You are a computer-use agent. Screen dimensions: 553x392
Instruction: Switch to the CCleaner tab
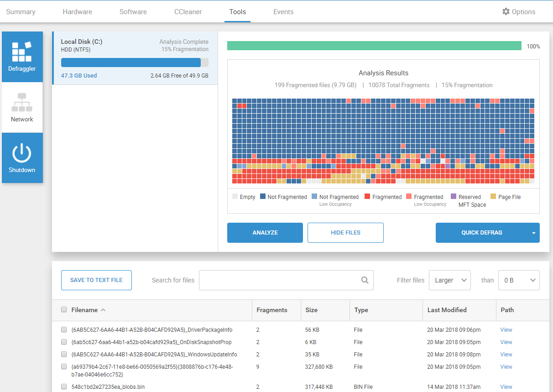[x=188, y=12]
